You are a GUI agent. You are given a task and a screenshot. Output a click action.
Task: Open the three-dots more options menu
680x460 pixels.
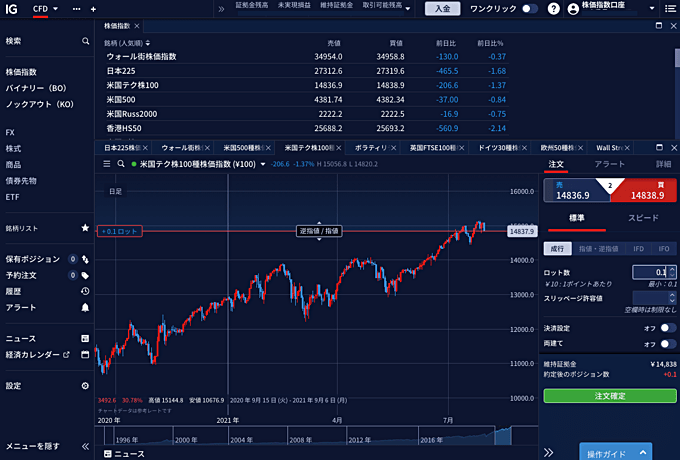(76, 9)
